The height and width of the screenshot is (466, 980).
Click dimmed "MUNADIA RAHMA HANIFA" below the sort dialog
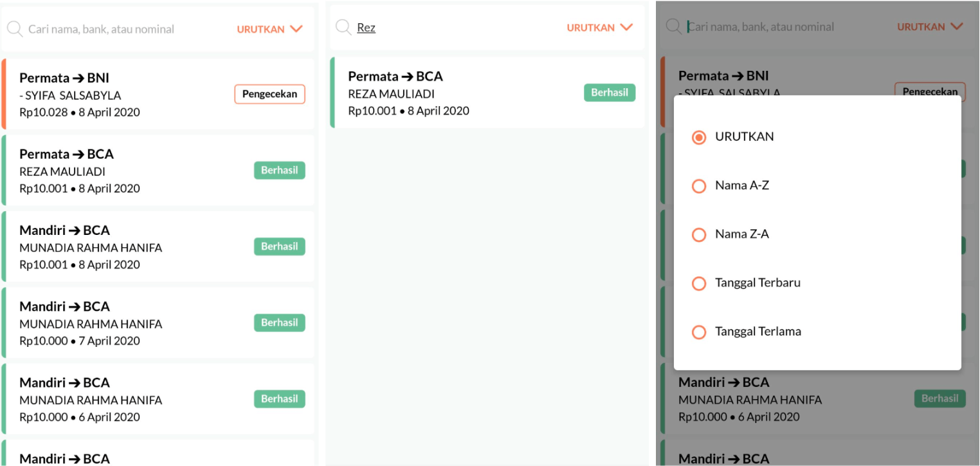750,400
